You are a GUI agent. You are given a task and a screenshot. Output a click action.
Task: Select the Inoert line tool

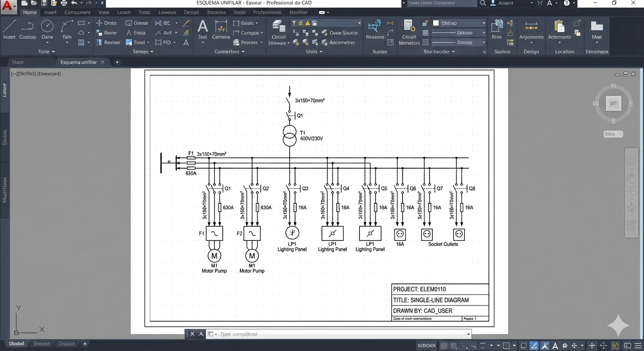(9, 30)
